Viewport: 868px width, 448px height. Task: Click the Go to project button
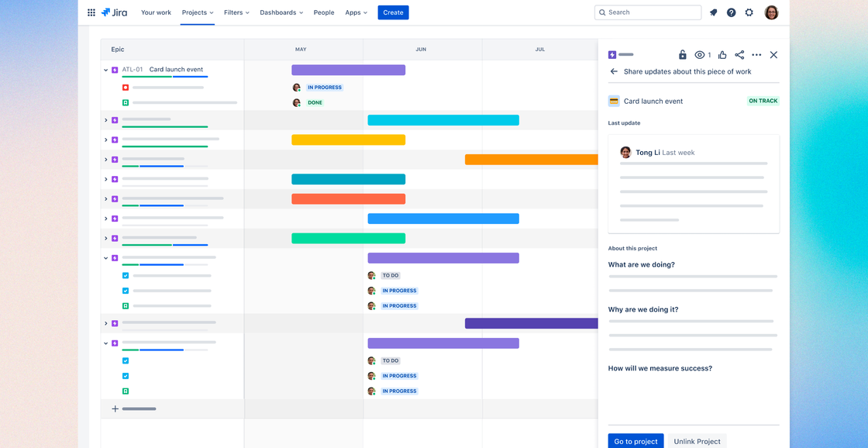pos(635,440)
